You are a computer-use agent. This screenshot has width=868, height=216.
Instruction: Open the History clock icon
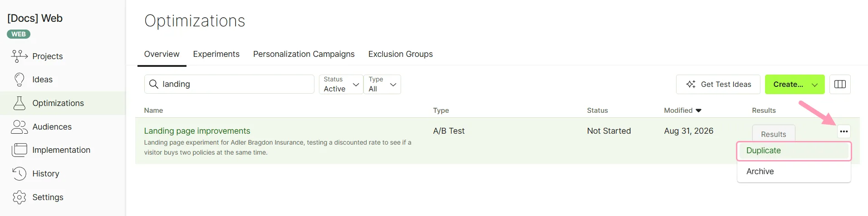(x=19, y=174)
